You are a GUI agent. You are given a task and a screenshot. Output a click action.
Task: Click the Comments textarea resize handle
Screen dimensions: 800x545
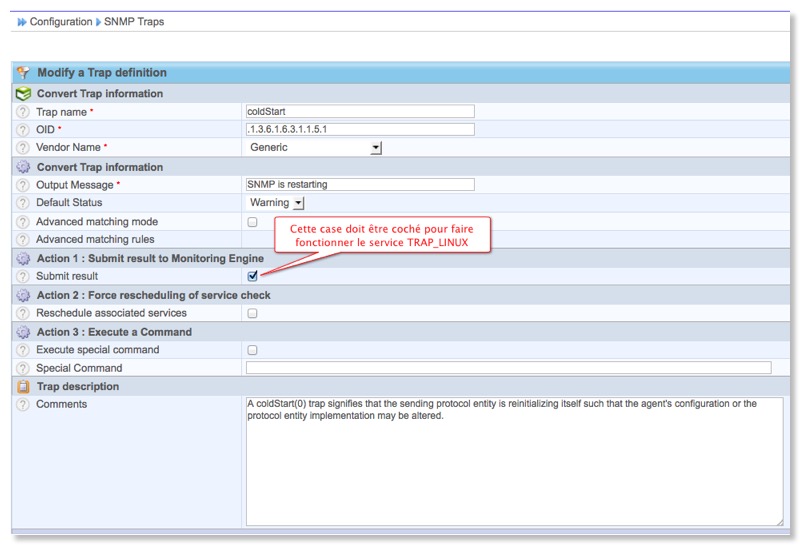pyautogui.click(x=778, y=521)
